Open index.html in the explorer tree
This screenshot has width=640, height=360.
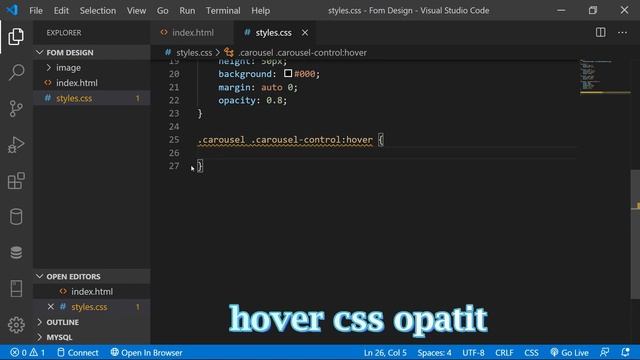[x=92, y=83]
